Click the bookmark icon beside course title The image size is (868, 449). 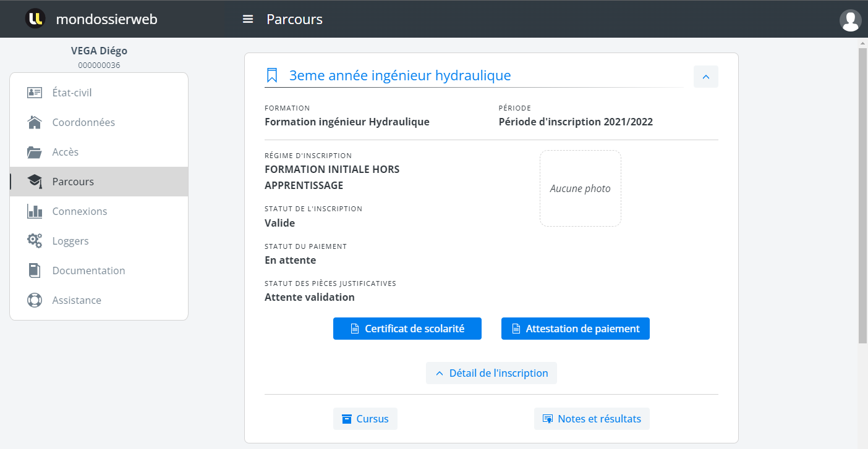pos(271,76)
